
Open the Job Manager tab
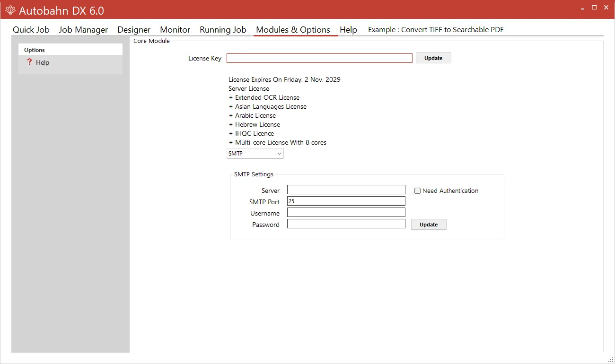coord(83,29)
